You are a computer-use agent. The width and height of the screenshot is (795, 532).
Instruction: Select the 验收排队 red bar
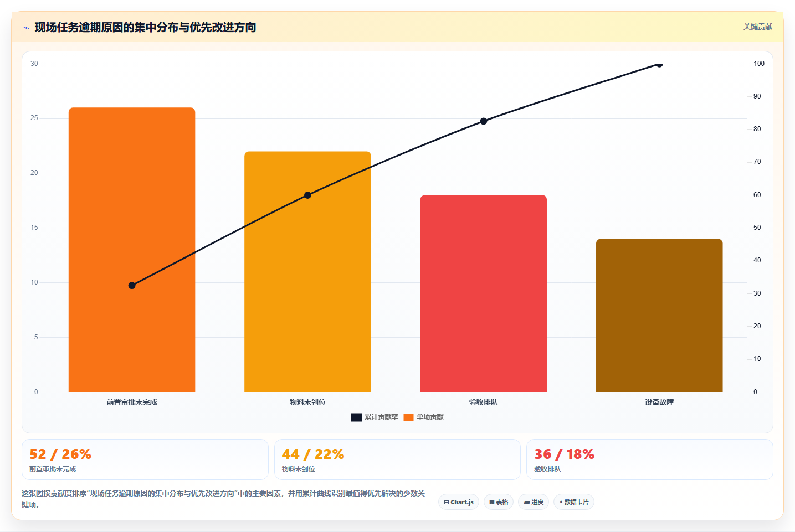[484, 293]
